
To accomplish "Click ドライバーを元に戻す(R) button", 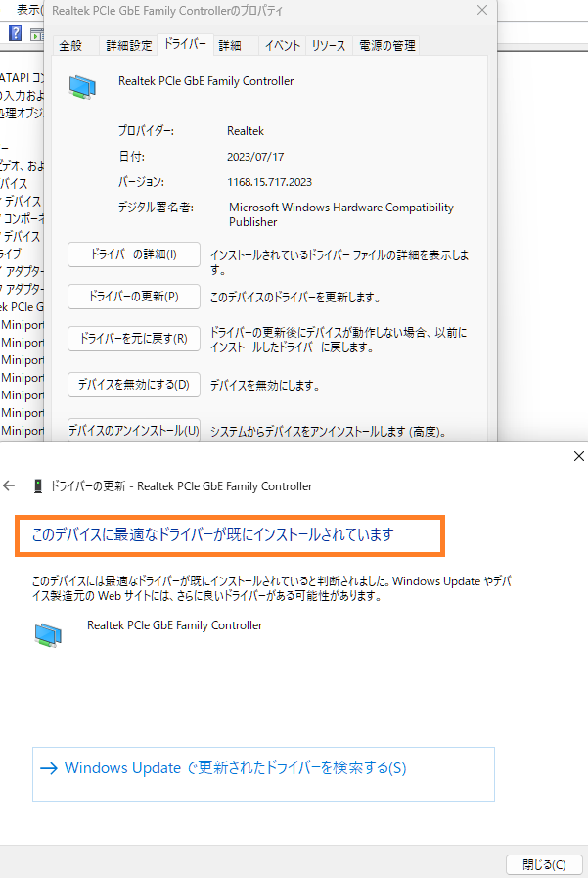I will pyautogui.click(x=134, y=339).
